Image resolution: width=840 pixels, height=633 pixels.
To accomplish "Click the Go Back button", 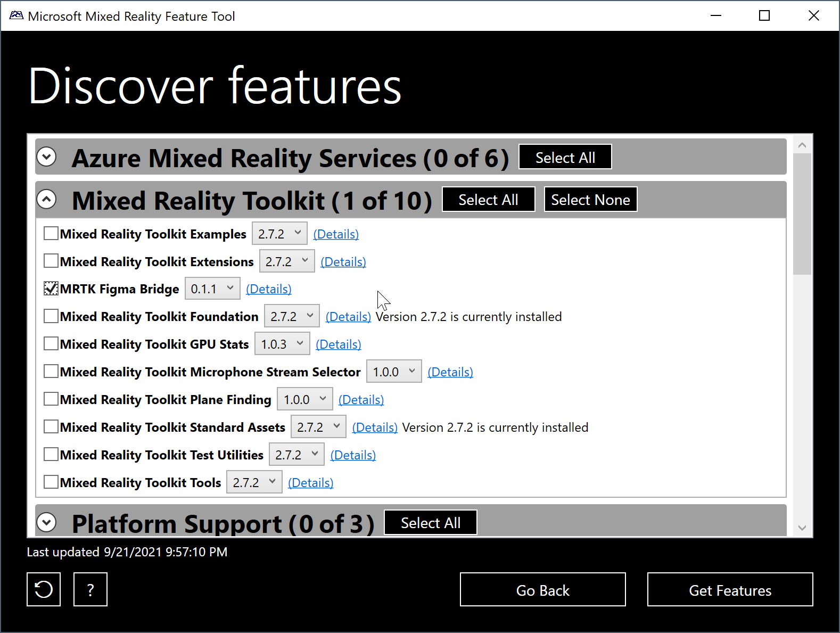I will coord(542,589).
